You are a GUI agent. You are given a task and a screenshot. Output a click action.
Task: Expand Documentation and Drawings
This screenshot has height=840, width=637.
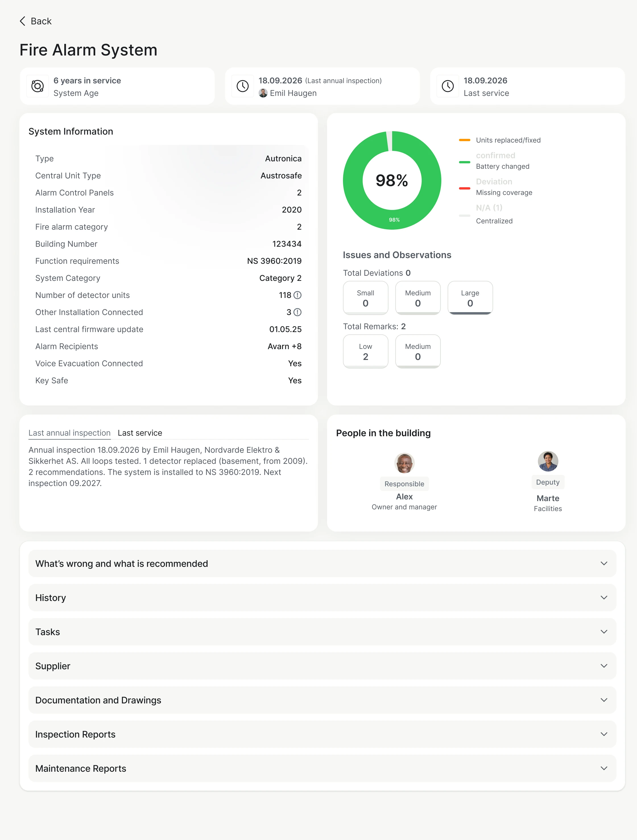coord(322,700)
